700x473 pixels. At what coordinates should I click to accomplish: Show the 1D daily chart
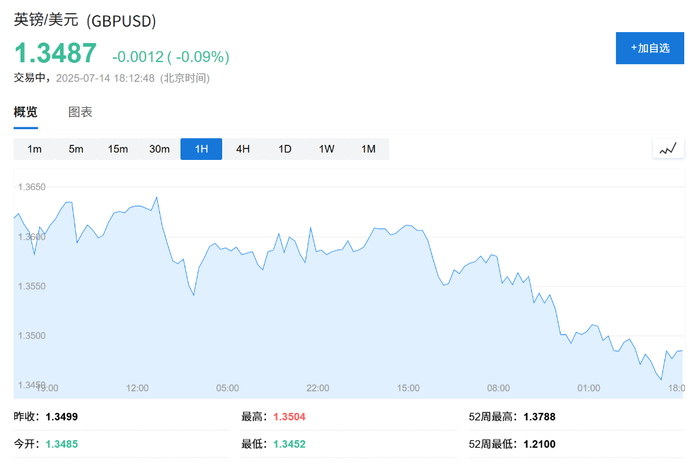pyautogui.click(x=285, y=149)
